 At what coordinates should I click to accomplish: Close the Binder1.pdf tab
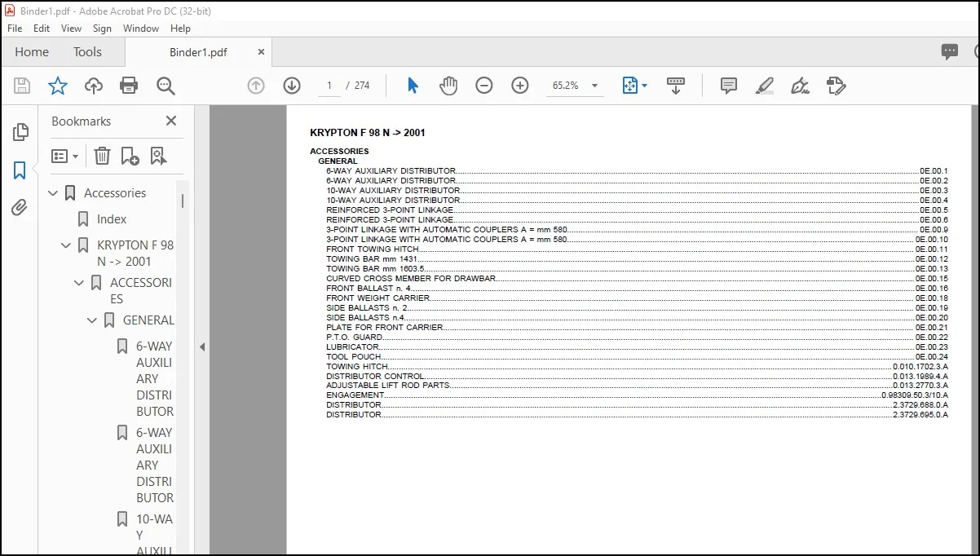point(261,51)
